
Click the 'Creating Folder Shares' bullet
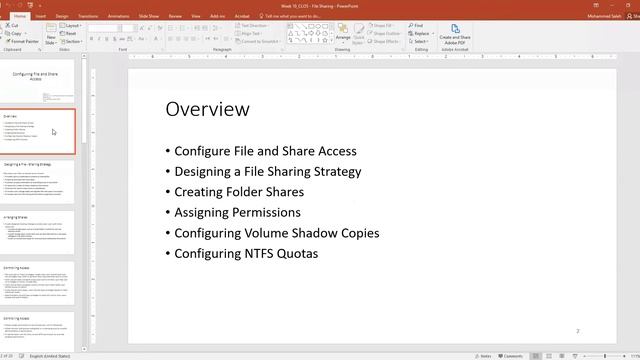pyautogui.click(x=239, y=192)
